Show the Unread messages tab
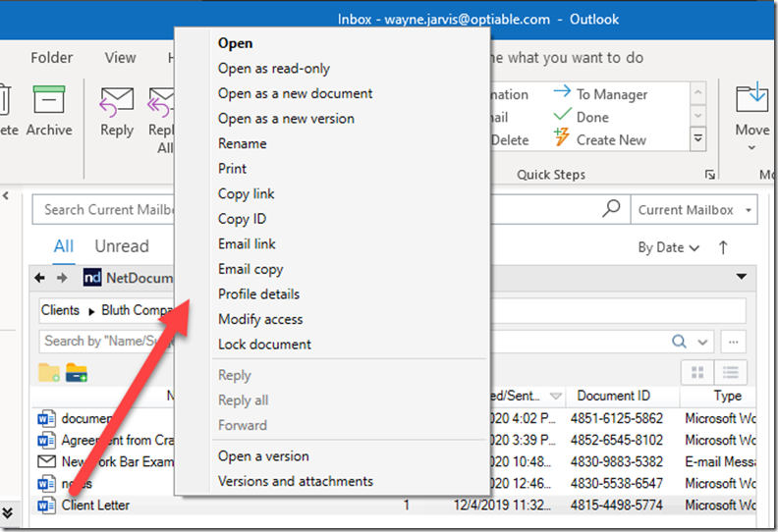Viewport: 778px width, 532px height. [122, 246]
